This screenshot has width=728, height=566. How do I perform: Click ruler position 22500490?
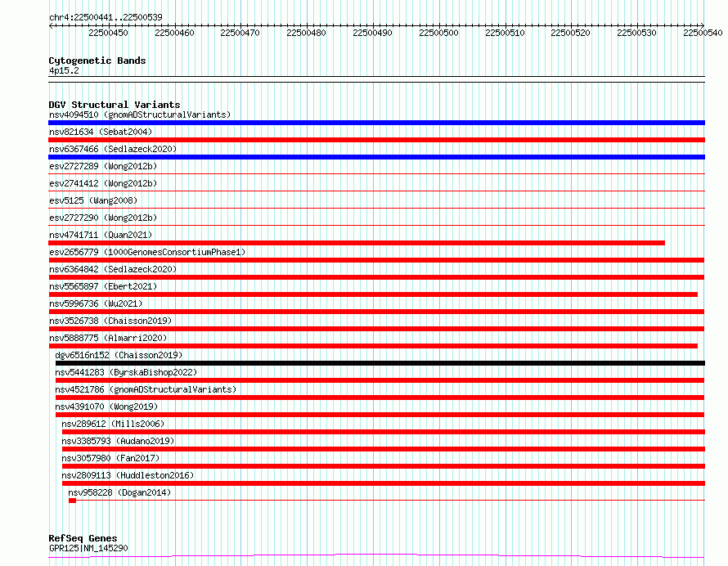coord(372,33)
